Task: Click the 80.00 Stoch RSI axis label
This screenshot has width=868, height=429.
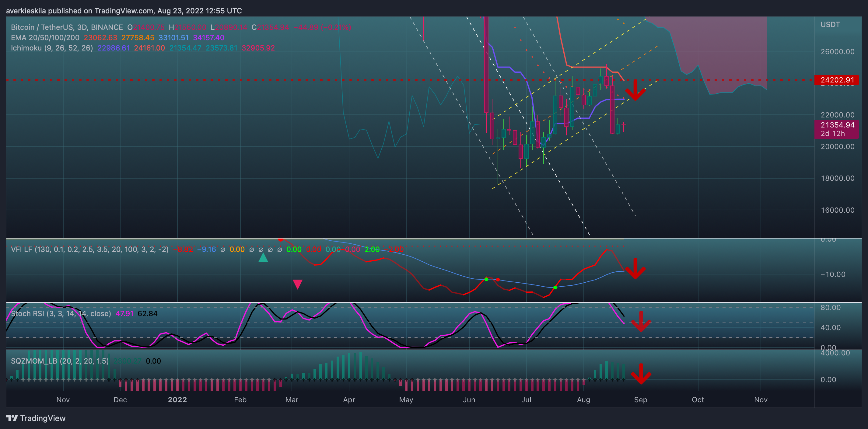Action: coord(830,307)
